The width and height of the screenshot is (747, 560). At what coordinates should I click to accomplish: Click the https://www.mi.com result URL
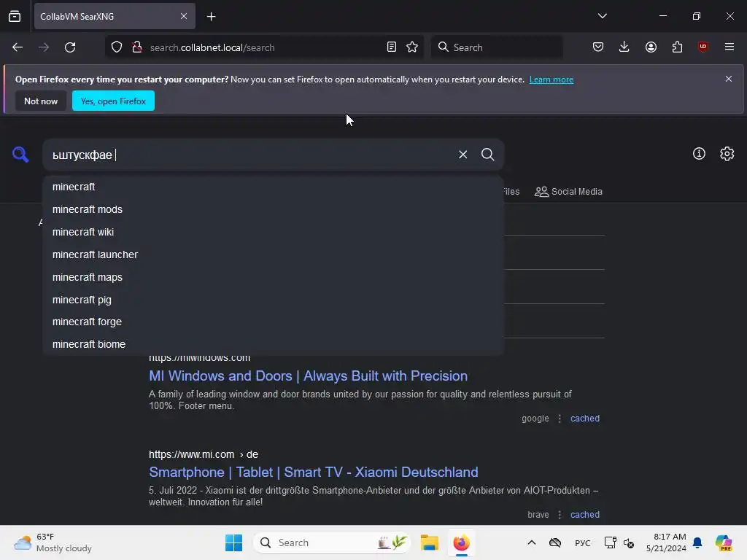204,454
